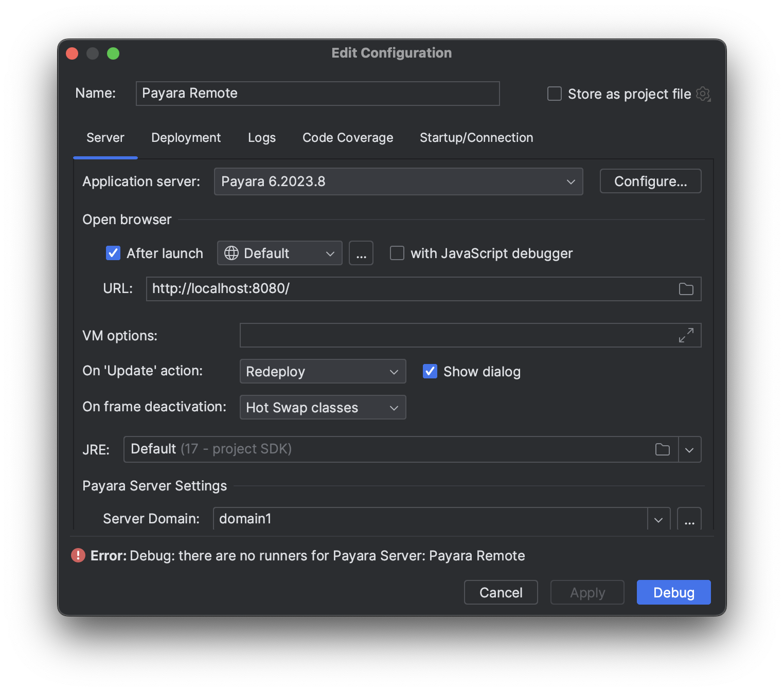Enable with JavaScript debugger option
The height and width of the screenshot is (692, 784).
coord(397,253)
